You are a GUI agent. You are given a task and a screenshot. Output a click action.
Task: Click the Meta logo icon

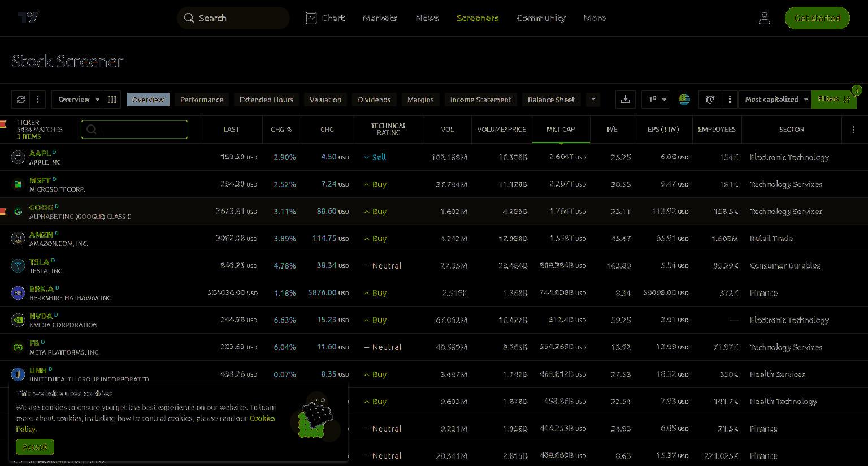(18, 347)
